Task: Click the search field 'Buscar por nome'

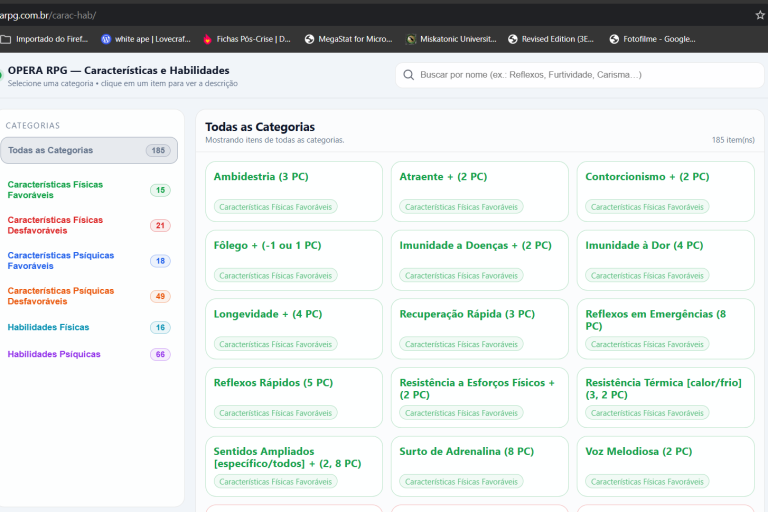Action: tap(580, 75)
